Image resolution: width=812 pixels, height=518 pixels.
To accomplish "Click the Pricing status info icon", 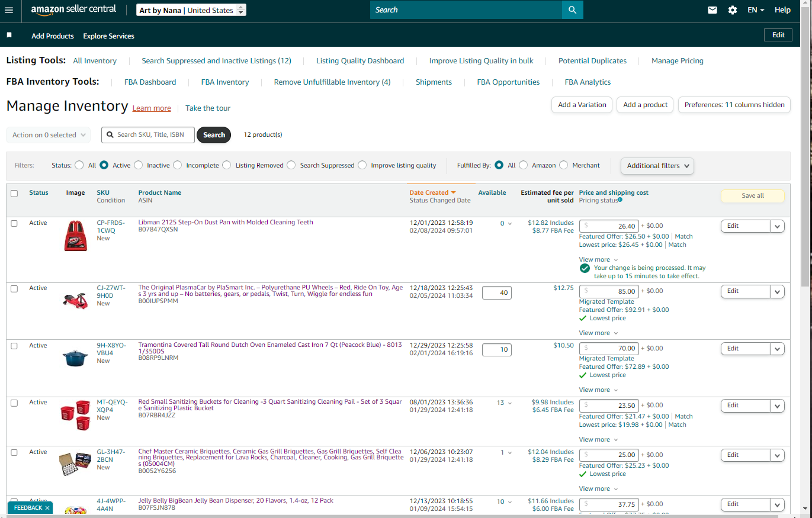I will click(x=620, y=200).
